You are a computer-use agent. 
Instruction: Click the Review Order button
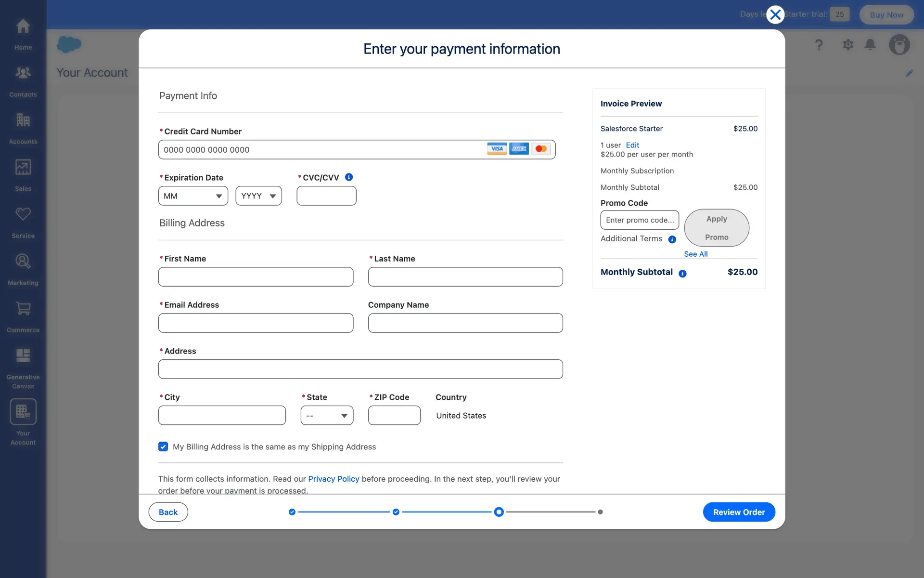pyautogui.click(x=739, y=512)
